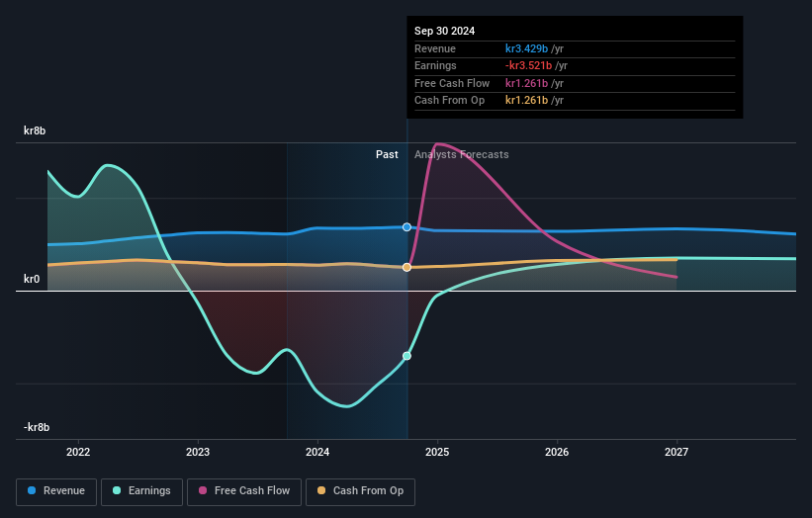812x518 pixels.
Task: Click the 2025 x-axis label
Action: point(437,452)
